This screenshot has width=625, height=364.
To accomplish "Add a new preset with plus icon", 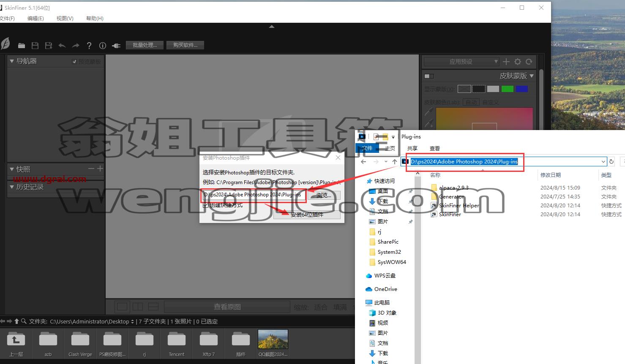I will tap(506, 62).
